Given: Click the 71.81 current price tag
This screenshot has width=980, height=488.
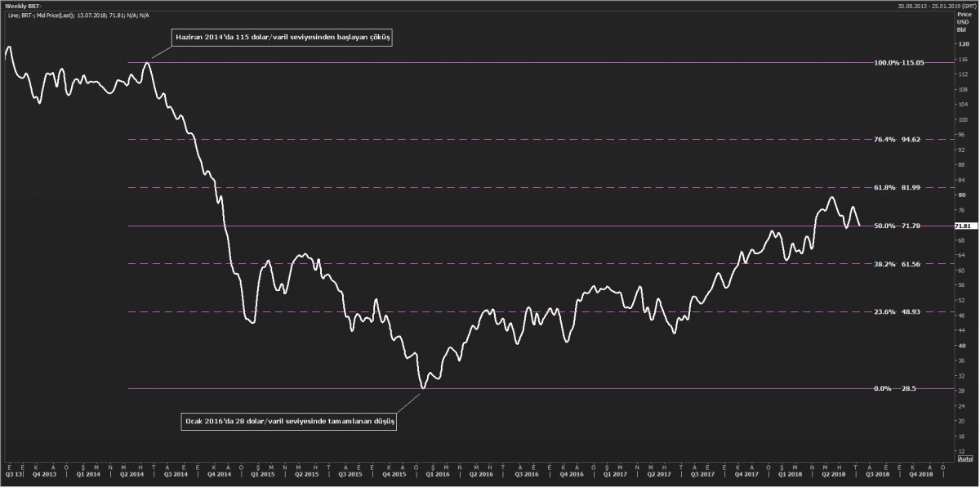Looking at the screenshot, I should pos(962,226).
